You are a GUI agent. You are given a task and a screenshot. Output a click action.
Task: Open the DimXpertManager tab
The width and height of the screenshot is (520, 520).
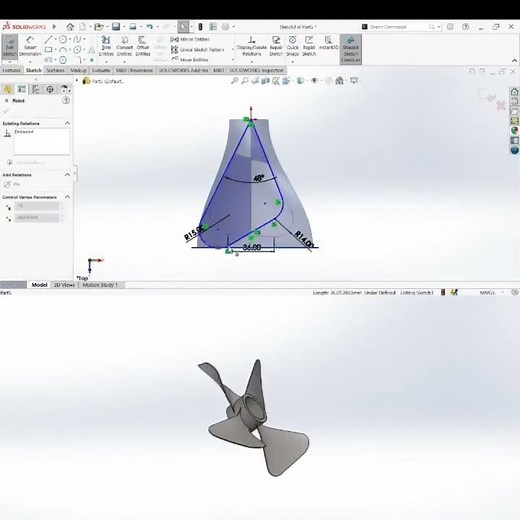[50, 89]
